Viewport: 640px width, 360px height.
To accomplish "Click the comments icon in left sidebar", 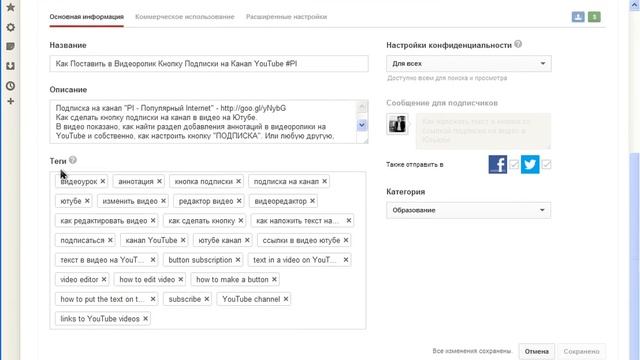I will click(11, 47).
